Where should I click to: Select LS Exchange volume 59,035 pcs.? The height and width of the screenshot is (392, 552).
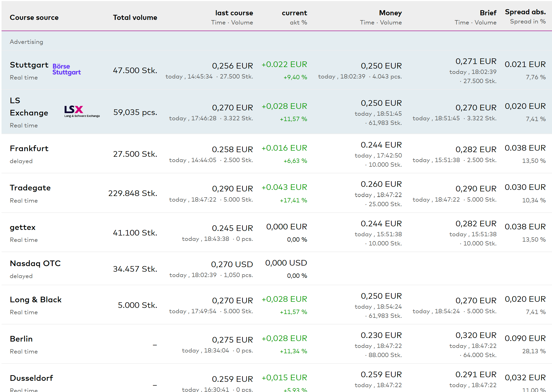135,112
